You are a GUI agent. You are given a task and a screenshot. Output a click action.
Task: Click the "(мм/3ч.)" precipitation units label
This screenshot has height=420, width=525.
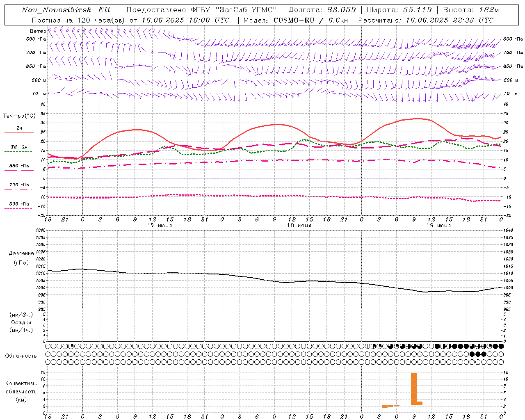coord(21,315)
